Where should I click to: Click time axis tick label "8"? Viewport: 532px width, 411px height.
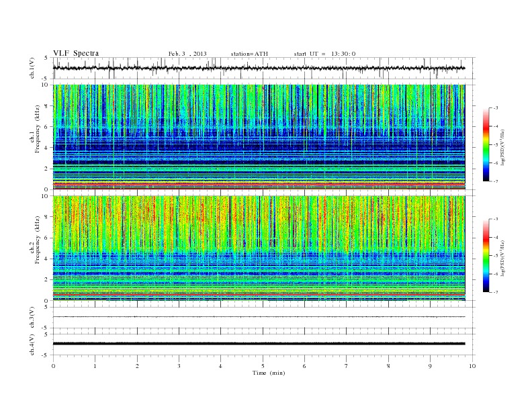click(x=388, y=366)
